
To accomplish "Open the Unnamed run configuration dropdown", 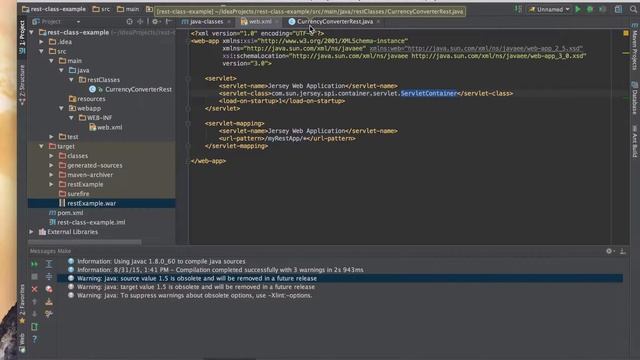I will 549,9.
